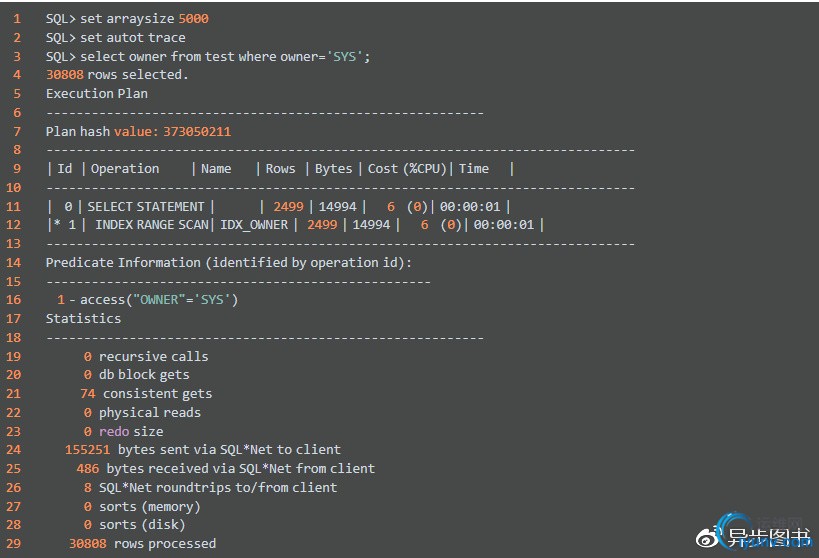Click line number 1 in the gutter

click(x=17, y=18)
